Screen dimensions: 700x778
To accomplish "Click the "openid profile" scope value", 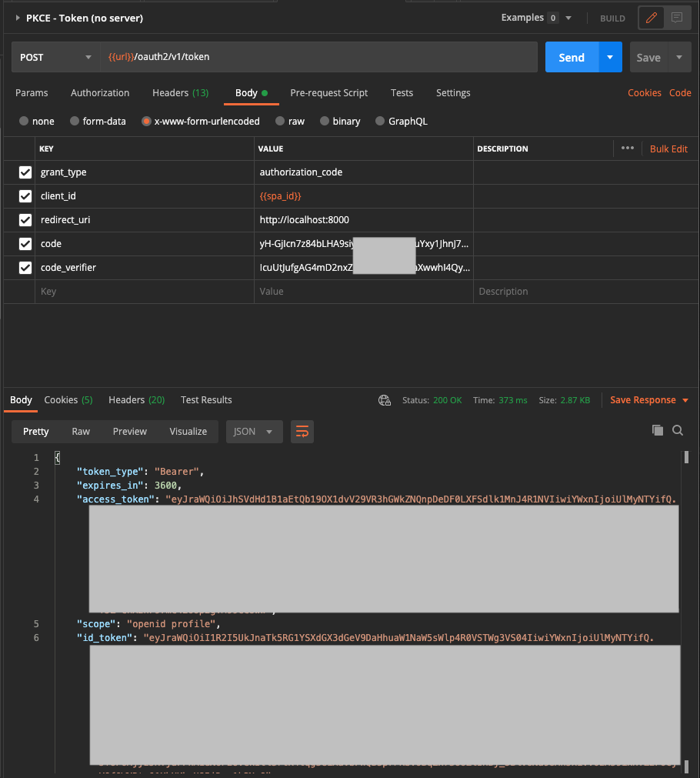I will coord(171,623).
